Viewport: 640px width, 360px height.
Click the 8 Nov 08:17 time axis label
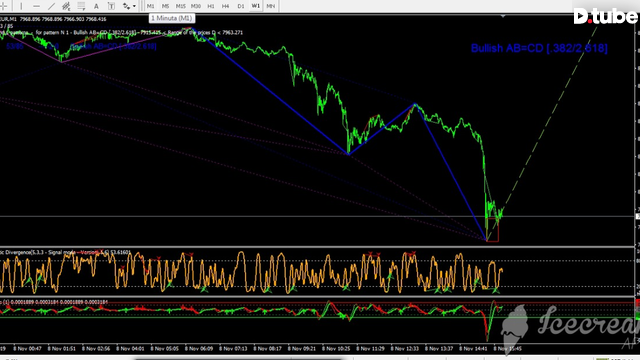click(267, 349)
